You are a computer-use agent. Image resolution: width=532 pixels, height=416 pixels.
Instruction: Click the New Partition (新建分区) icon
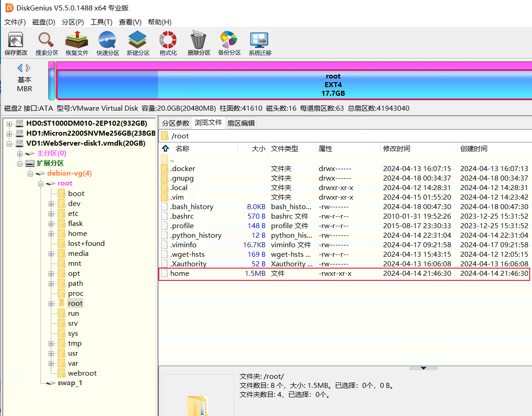138,44
